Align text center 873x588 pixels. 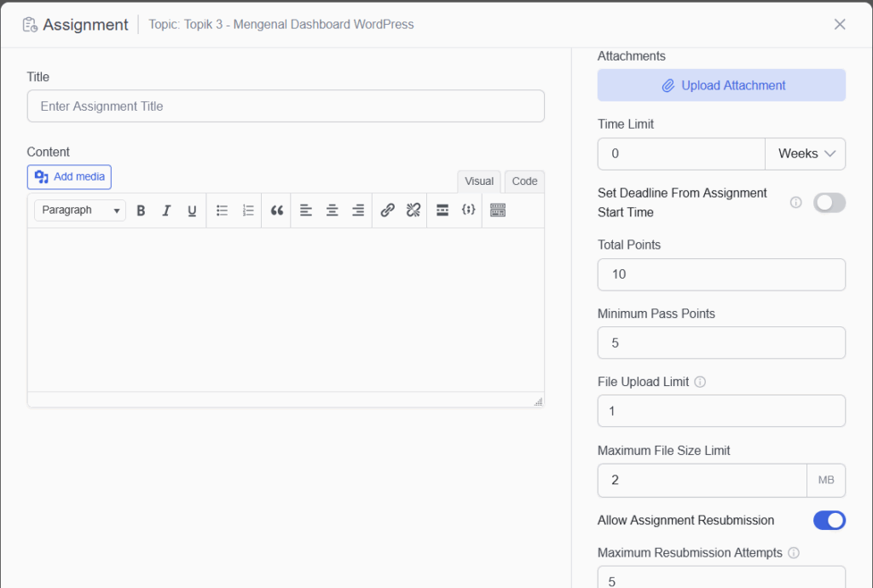[x=332, y=210]
